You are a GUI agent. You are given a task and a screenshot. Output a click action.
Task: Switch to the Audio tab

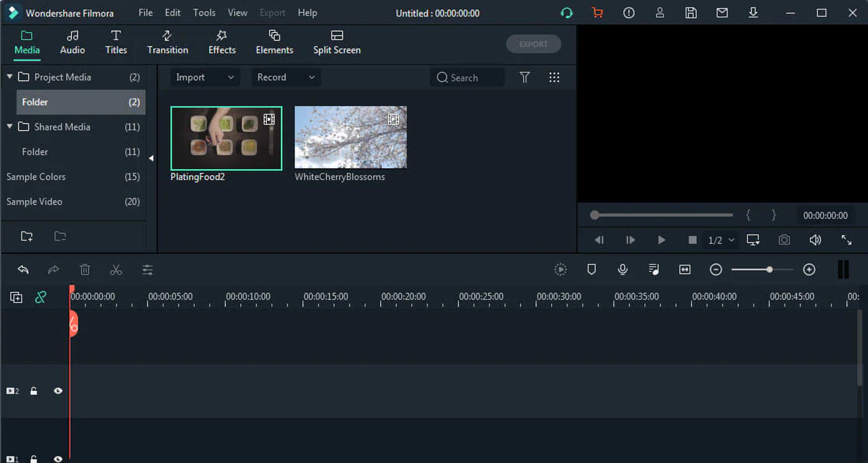click(x=72, y=42)
